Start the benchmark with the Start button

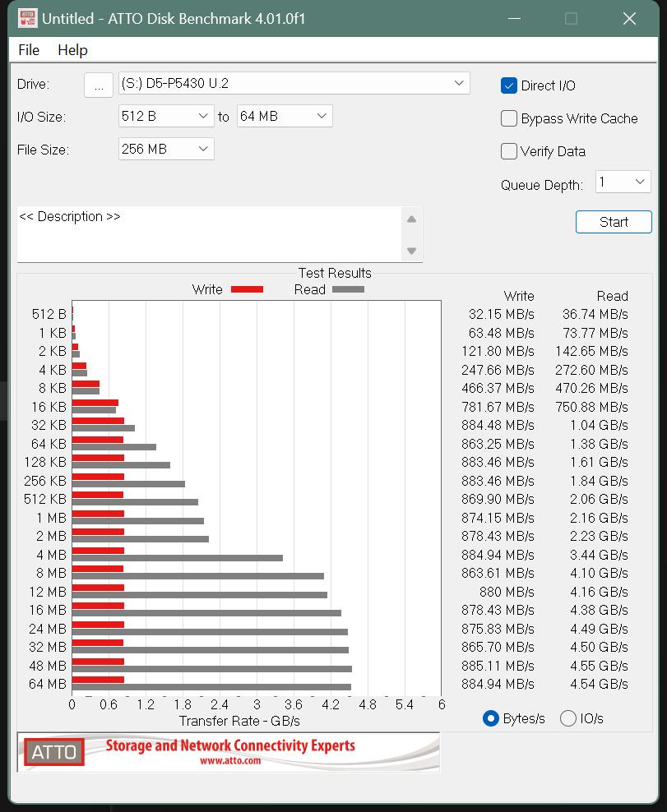tap(614, 222)
